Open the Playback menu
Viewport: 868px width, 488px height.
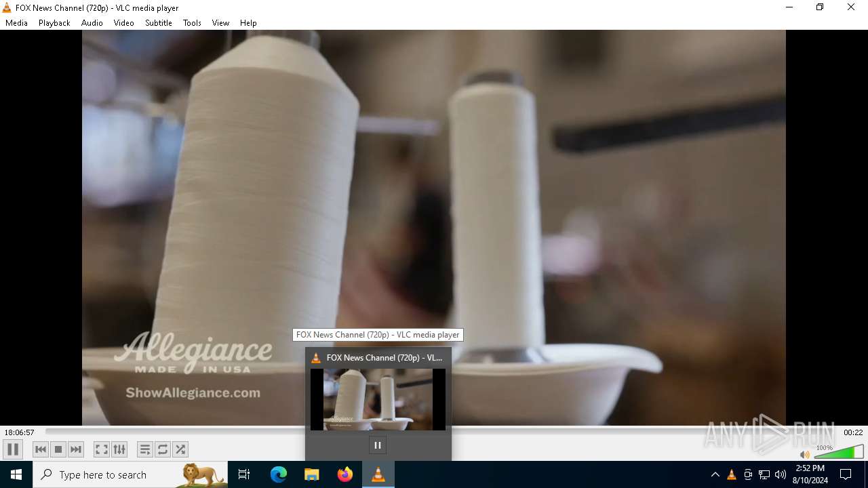pyautogui.click(x=54, y=23)
